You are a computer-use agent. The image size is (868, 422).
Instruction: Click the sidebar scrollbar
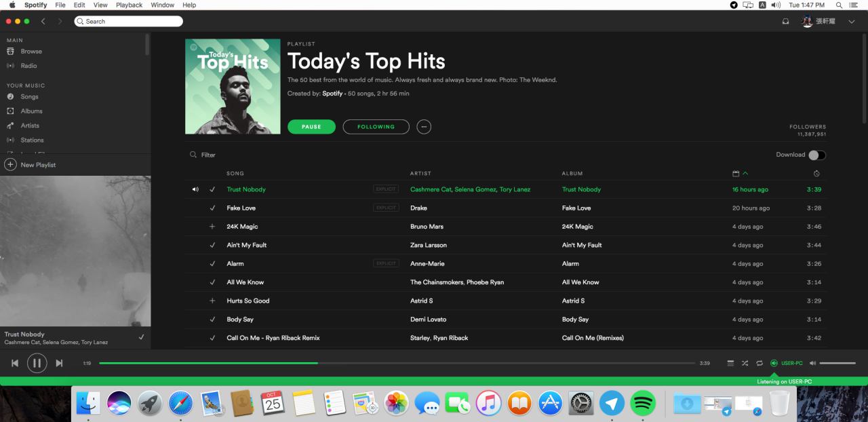148,44
